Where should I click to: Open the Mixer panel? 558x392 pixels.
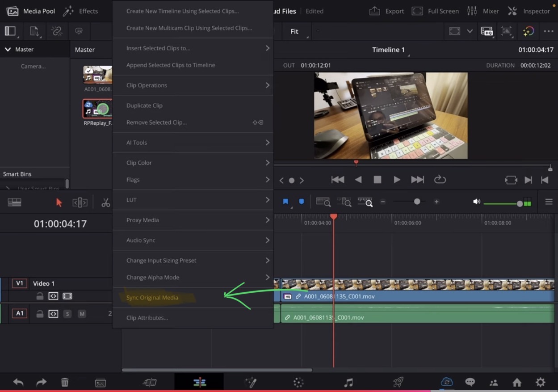click(482, 11)
